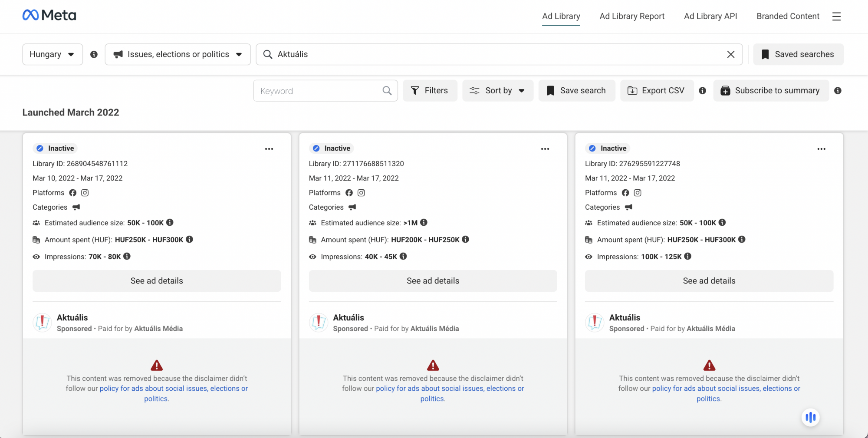Click megaphone category icon on ad 271176688511320
Image resolution: width=868 pixels, height=438 pixels.
pos(352,207)
